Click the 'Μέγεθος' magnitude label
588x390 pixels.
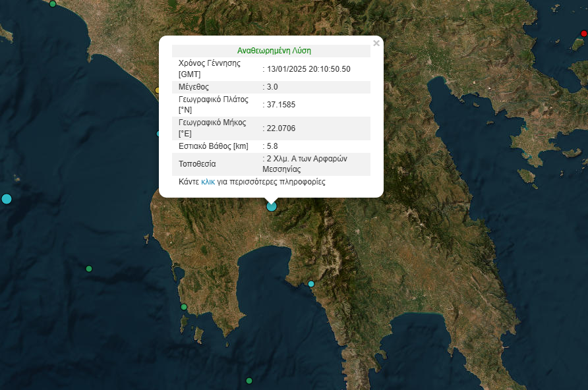point(194,87)
